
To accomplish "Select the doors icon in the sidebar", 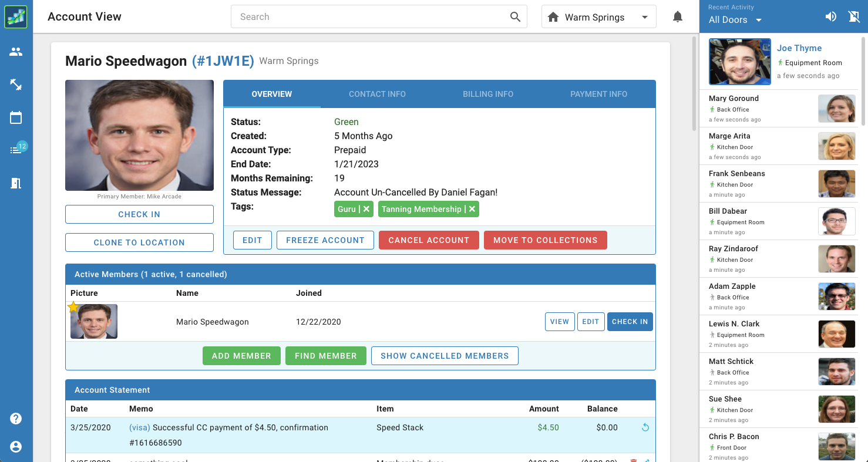I will [x=16, y=183].
